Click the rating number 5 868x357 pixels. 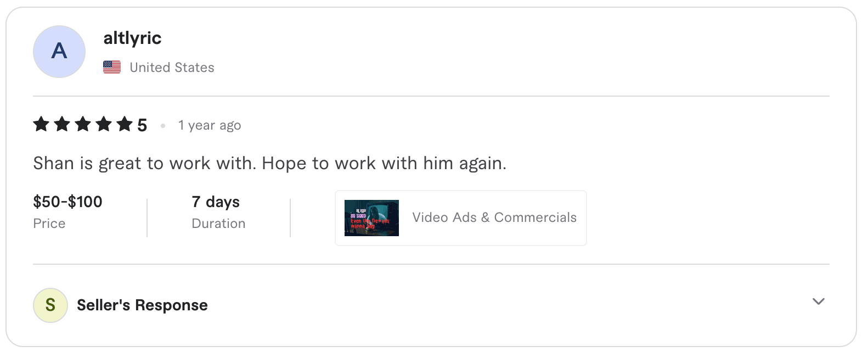point(142,126)
